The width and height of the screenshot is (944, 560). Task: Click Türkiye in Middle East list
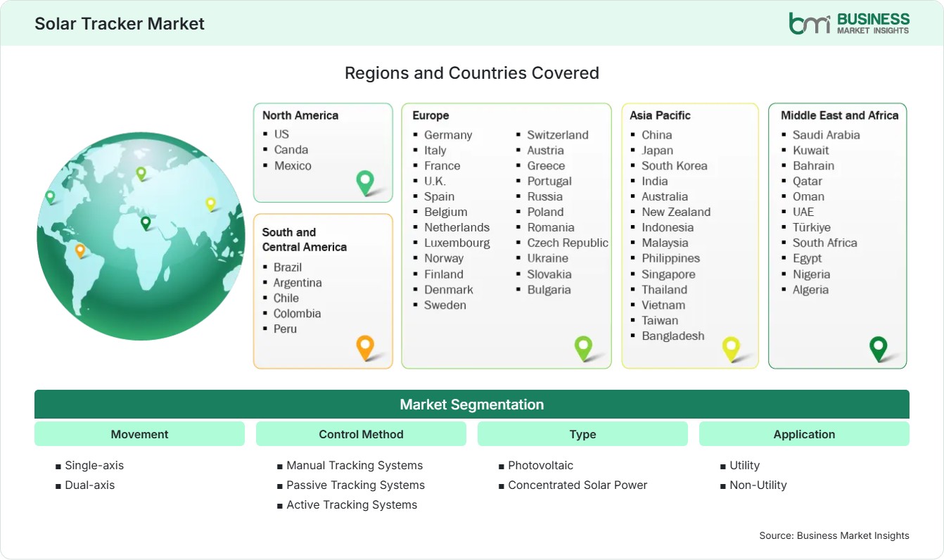point(812,227)
